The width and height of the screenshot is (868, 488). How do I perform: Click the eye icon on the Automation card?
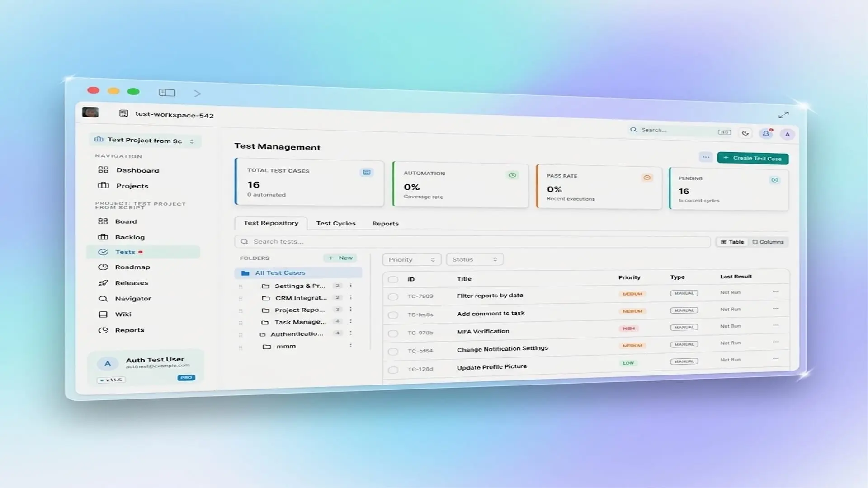[513, 175]
